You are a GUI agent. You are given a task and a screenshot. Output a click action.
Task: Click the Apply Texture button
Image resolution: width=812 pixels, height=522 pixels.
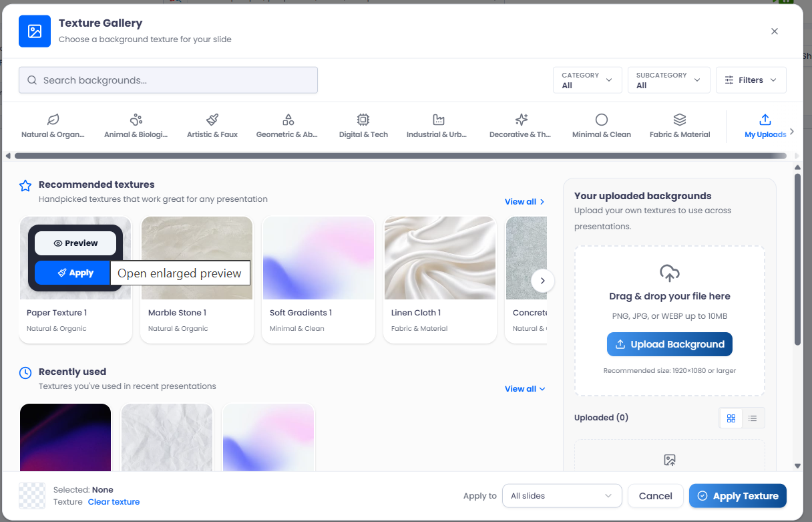[738, 496]
